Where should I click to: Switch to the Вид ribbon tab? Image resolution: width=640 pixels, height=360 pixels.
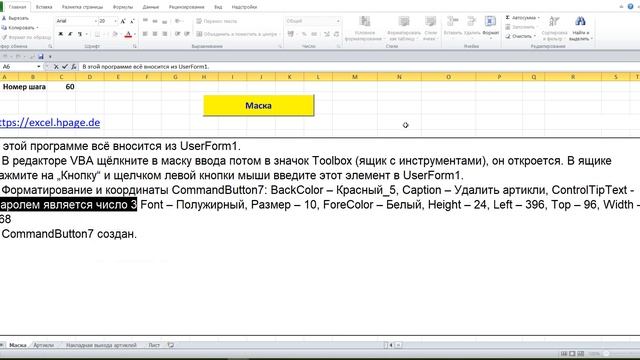point(218,7)
